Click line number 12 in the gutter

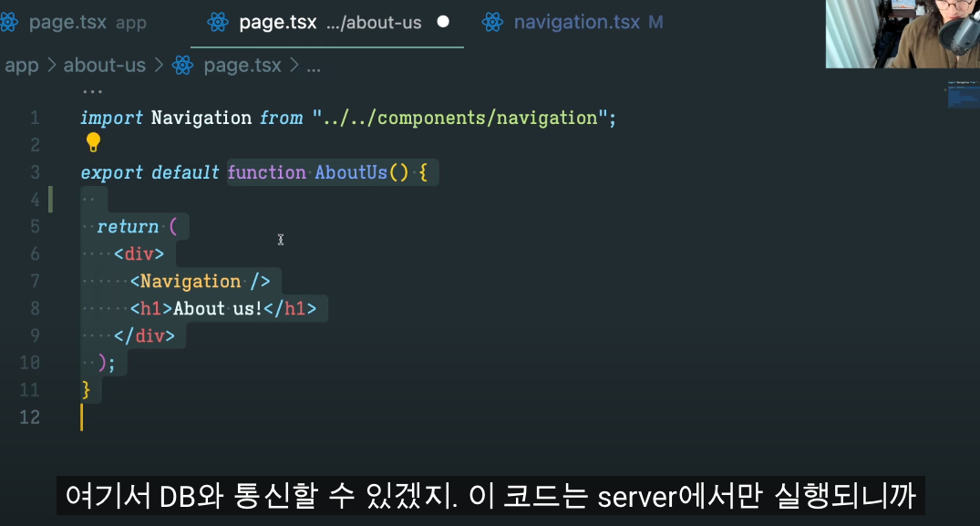click(x=29, y=418)
